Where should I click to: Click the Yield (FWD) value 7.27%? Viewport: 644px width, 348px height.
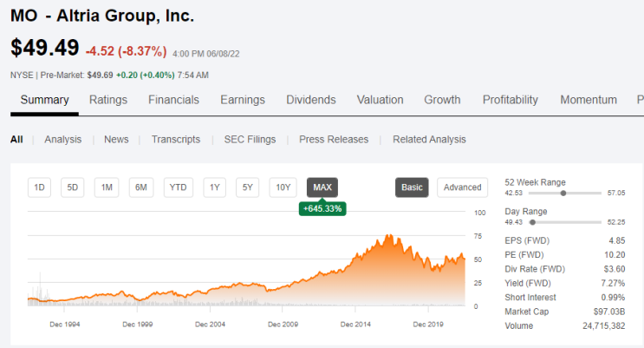click(613, 283)
